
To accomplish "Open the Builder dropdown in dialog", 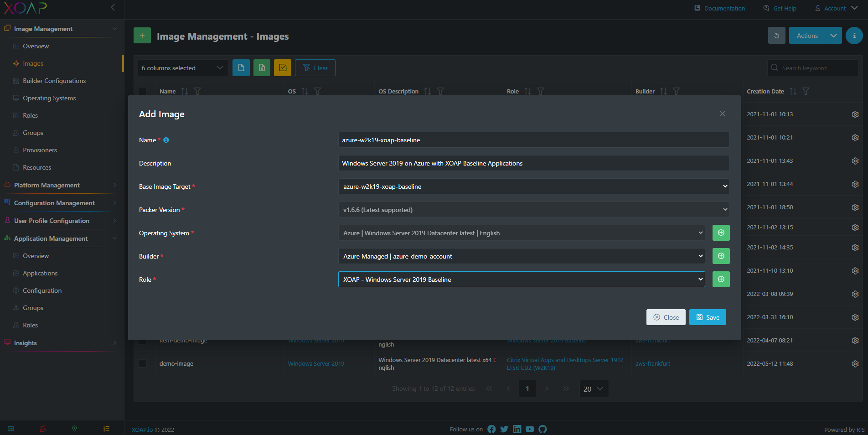I will (522, 256).
